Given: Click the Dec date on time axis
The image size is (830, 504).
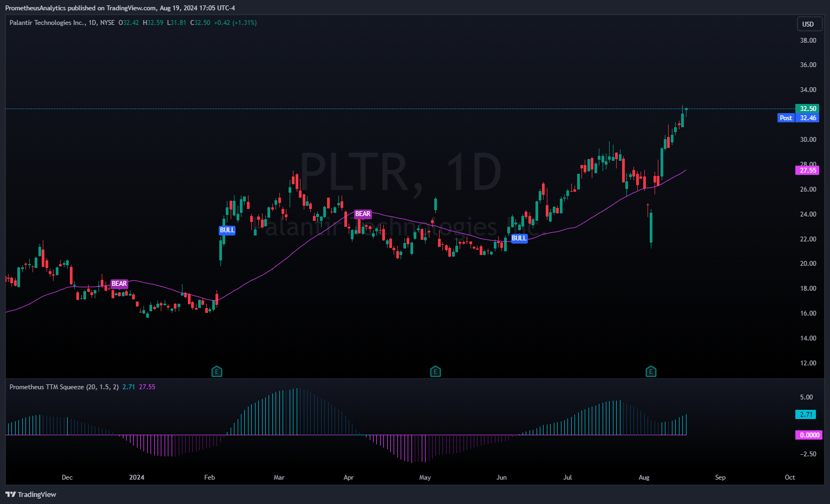Looking at the screenshot, I should coord(67,477).
